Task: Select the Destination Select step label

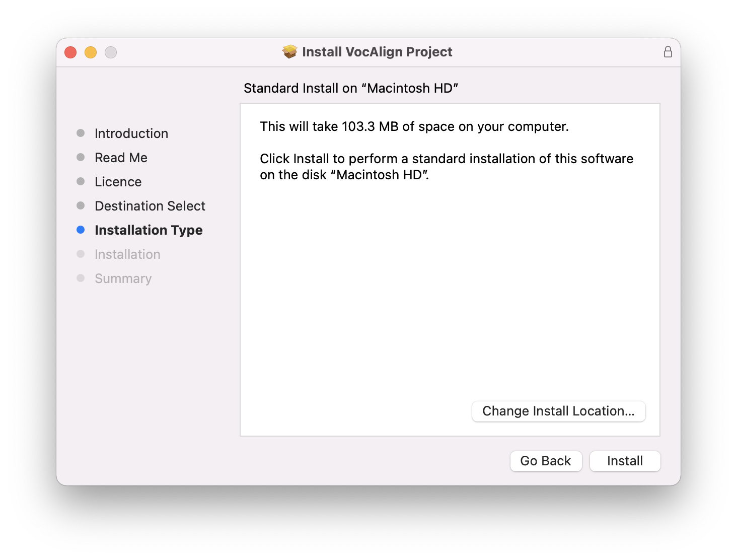Action: (150, 206)
